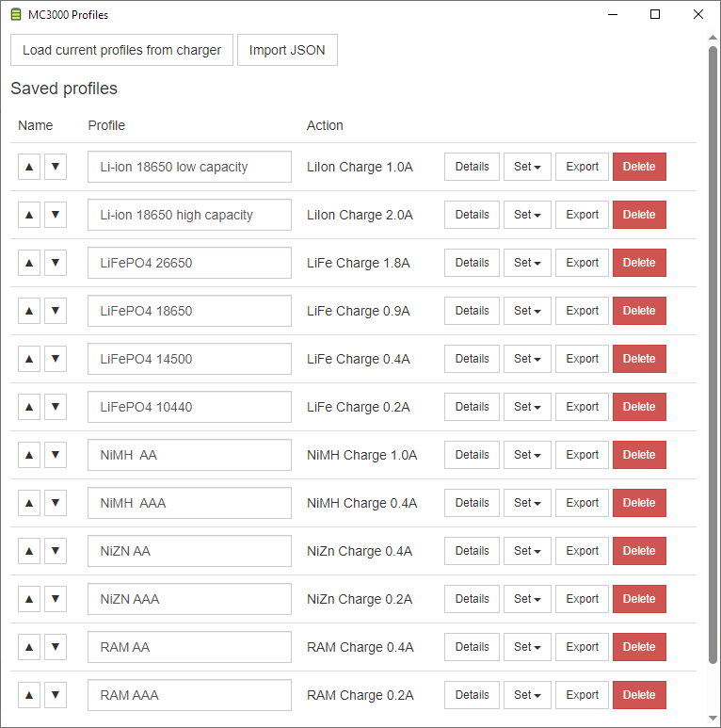Move LiFePO4 14500 profile up
The height and width of the screenshot is (728, 721).
click(x=29, y=359)
